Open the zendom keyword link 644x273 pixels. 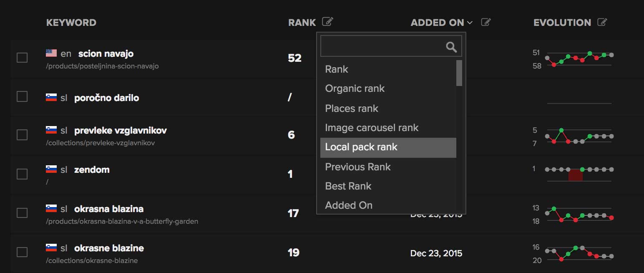[x=92, y=169]
